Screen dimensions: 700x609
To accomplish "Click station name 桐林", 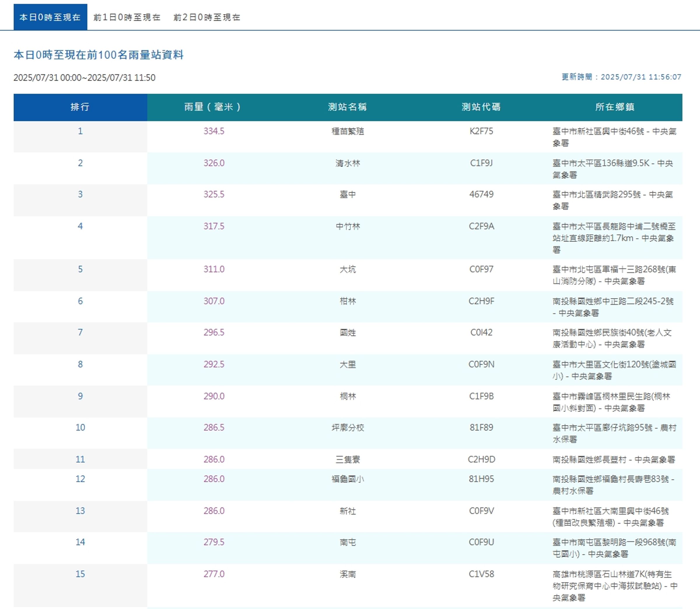I will click(x=348, y=396).
